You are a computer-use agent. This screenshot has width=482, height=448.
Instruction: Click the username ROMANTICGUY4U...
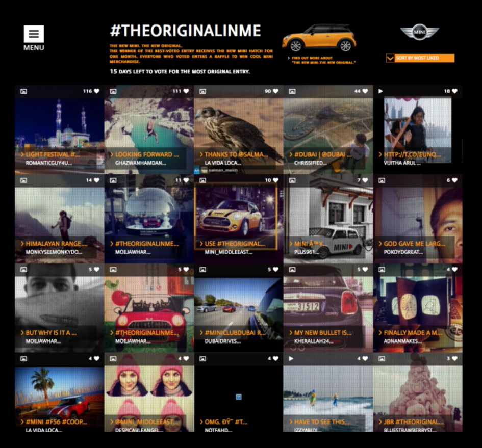coord(49,163)
